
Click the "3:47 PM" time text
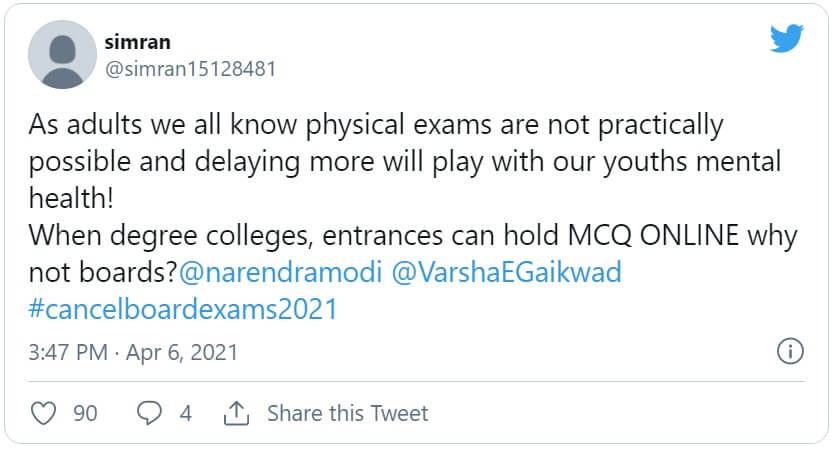point(70,353)
